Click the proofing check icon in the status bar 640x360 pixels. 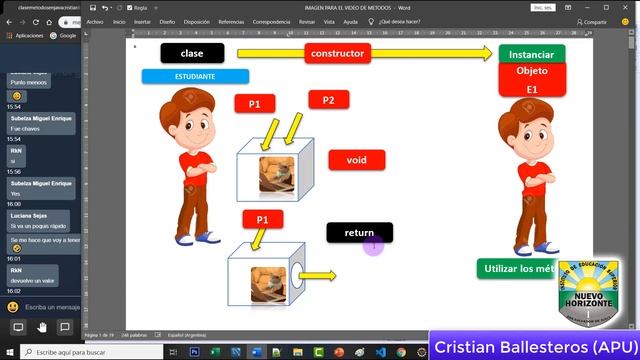[158, 335]
